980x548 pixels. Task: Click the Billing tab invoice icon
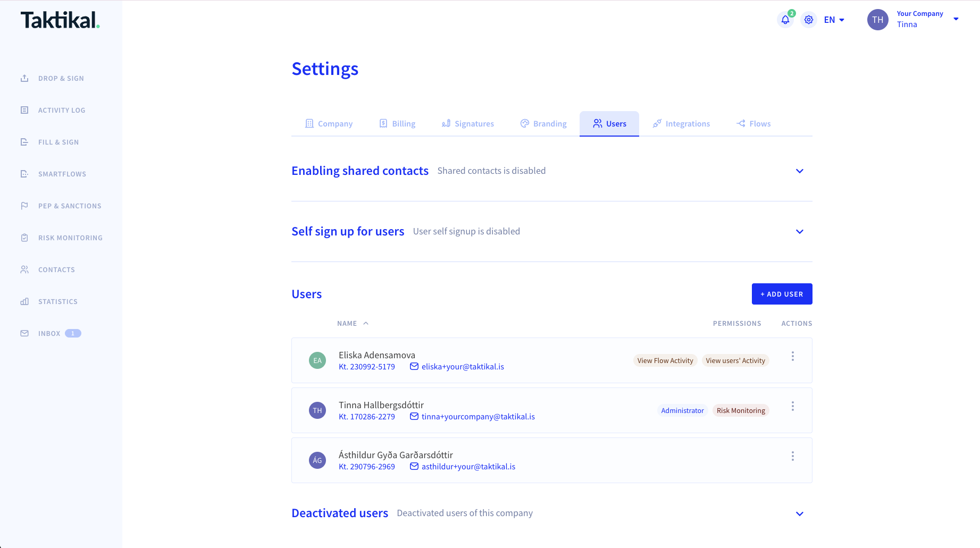click(x=383, y=123)
